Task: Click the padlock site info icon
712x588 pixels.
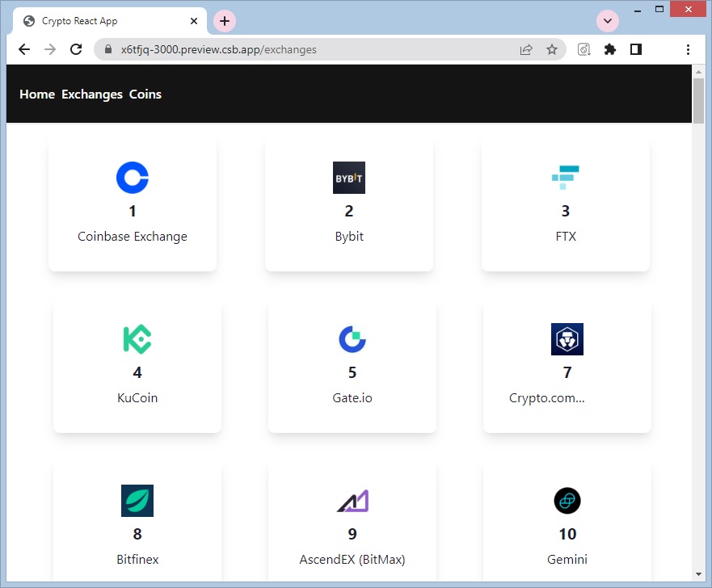Action: click(x=108, y=49)
